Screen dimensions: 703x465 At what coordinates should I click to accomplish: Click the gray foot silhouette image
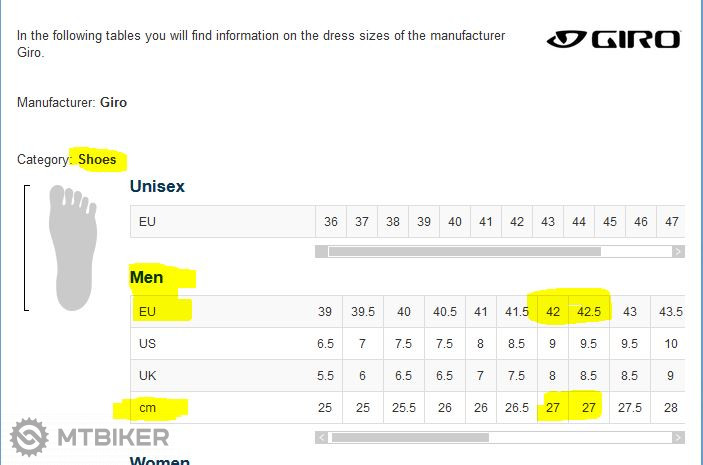pyautogui.click(x=72, y=246)
